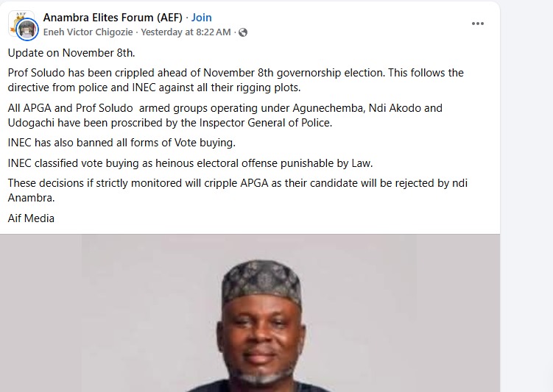553x392 pixels.
Task: Click the Anambra Elites Forum group avatar
Action: pyautogui.click(x=20, y=22)
